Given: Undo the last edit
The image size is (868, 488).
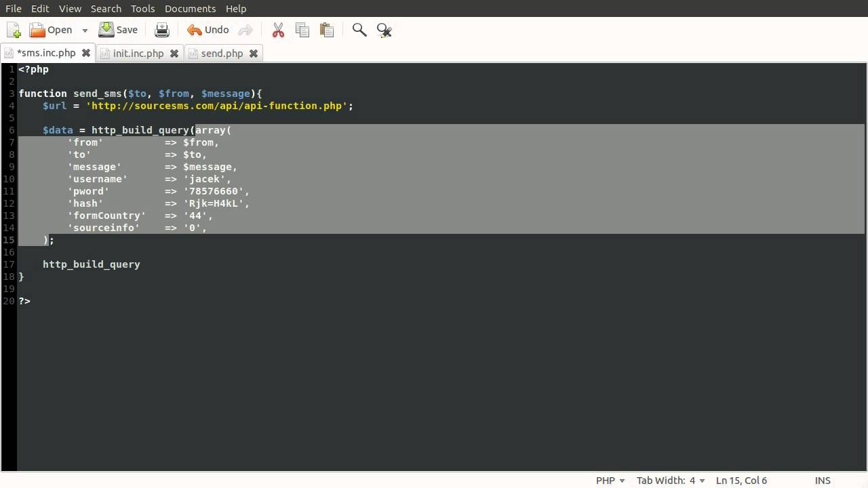Looking at the screenshot, I should pyautogui.click(x=208, y=30).
